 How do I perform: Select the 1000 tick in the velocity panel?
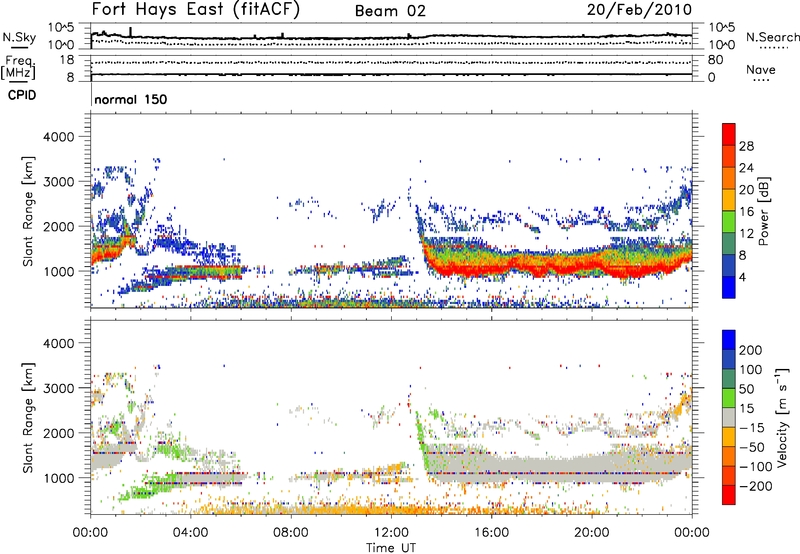pos(58,478)
